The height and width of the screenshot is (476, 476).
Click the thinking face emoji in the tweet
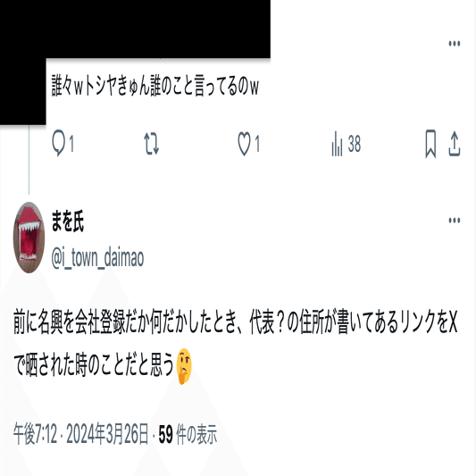[x=184, y=366]
